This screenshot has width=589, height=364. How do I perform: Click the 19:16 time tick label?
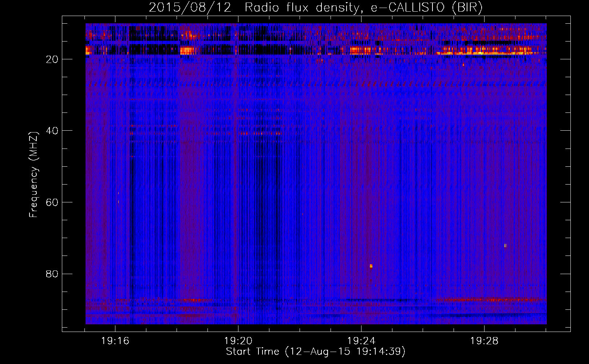point(115,341)
